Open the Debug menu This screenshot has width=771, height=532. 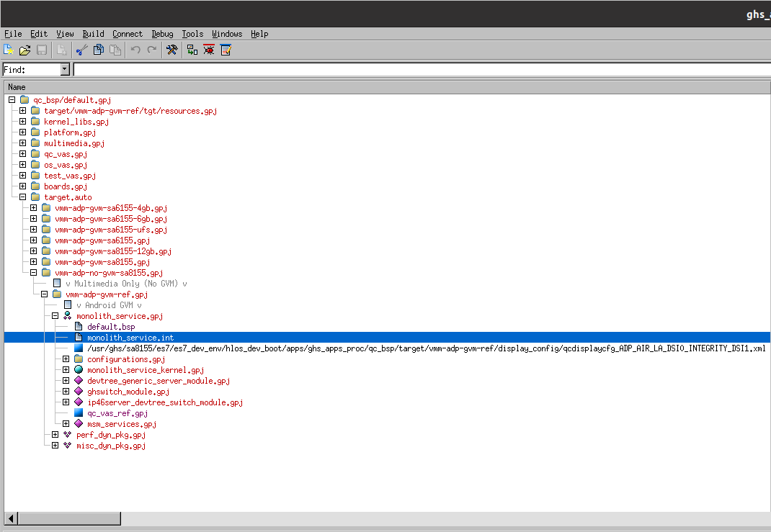[x=162, y=34]
